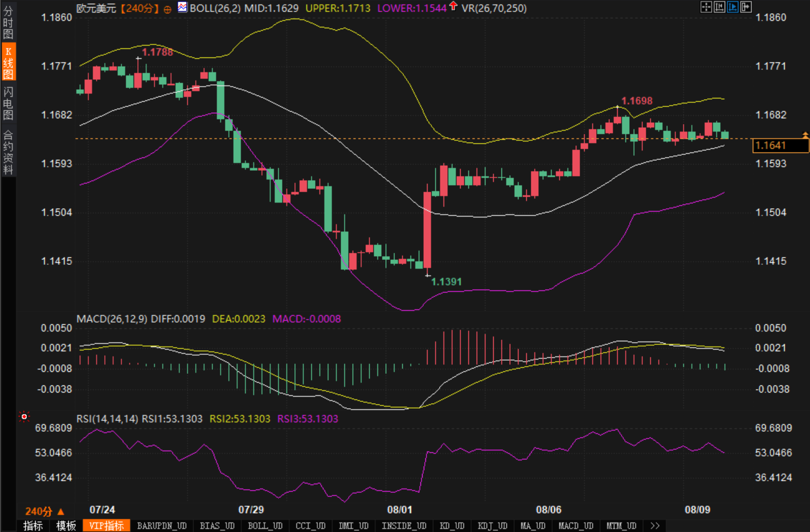Click the second chart layout icon at top right
810x532 pixels.
719,7
